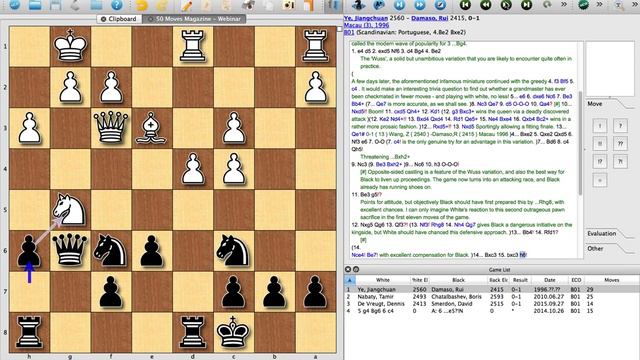
Task: Click the blue compass icon
Action: tap(440, 5)
